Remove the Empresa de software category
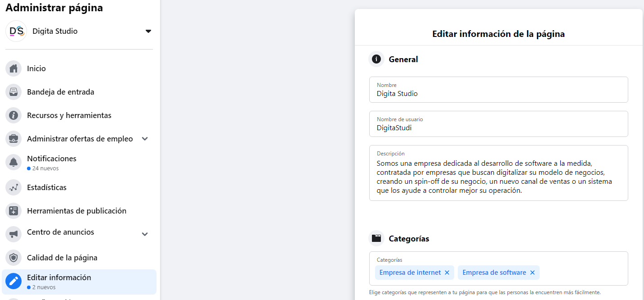This screenshot has width=644, height=300. click(532, 273)
